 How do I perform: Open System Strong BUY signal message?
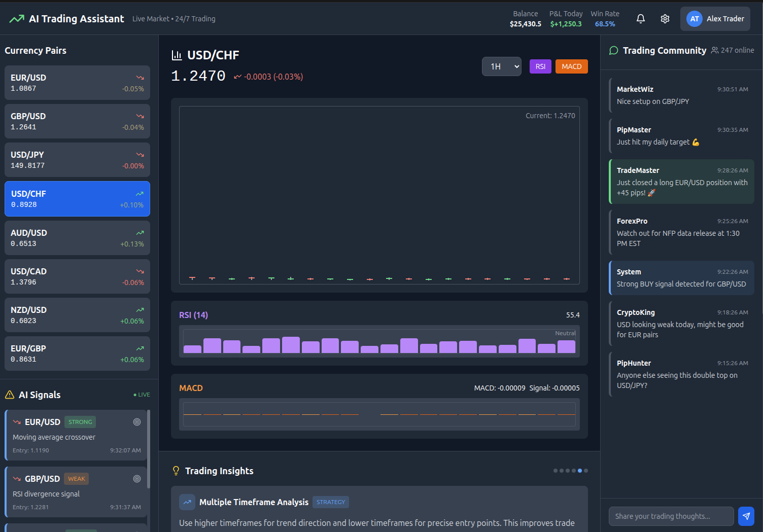tap(681, 278)
